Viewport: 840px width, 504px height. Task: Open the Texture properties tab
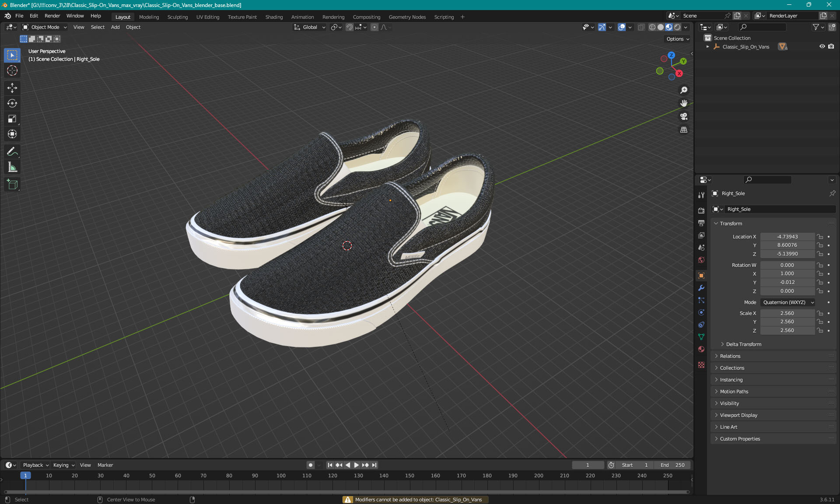[x=701, y=365]
